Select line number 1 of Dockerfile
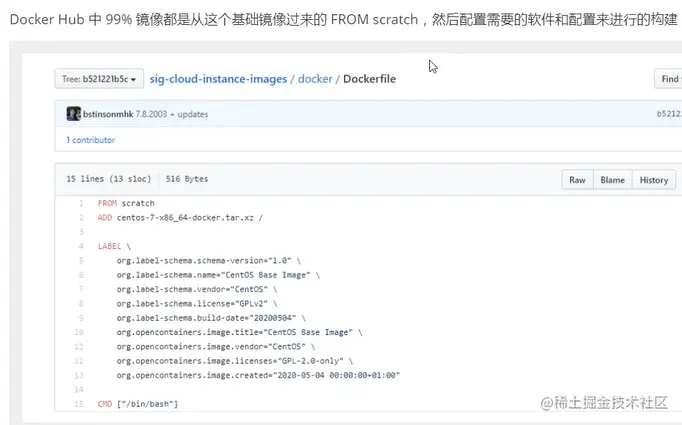Image resolution: width=682 pixels, height=425 pixels. pos(79,203)
